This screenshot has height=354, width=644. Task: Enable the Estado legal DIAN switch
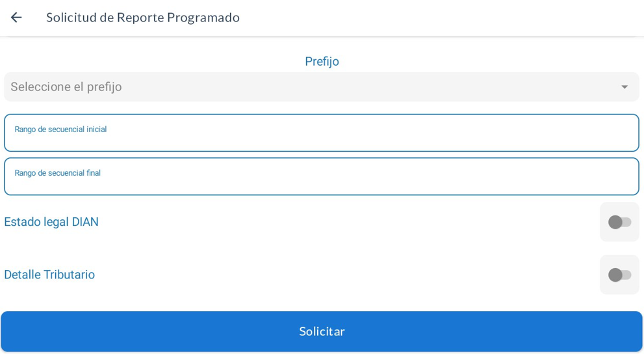(619, 222)
